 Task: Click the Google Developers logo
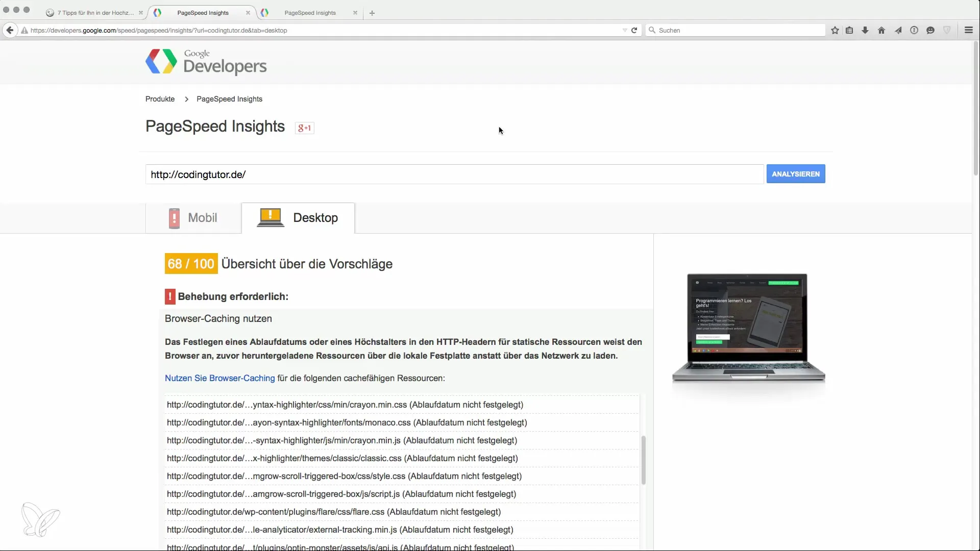[x=206, y=62]
